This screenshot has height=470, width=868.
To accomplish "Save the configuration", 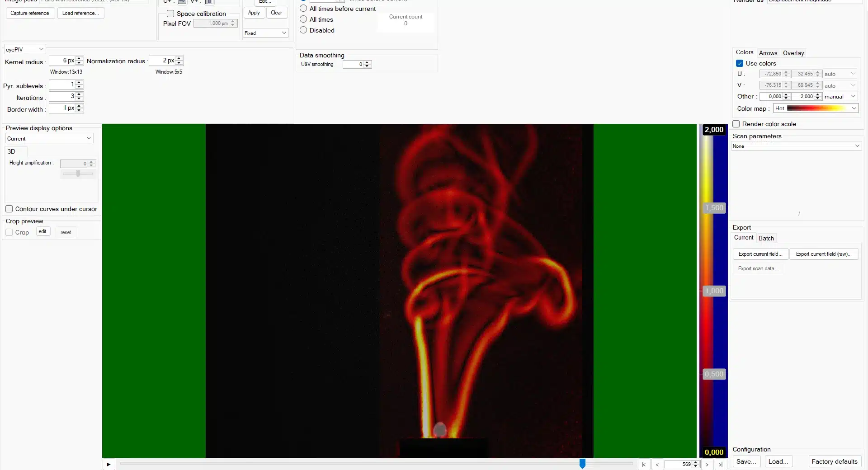I will [746, 461].
